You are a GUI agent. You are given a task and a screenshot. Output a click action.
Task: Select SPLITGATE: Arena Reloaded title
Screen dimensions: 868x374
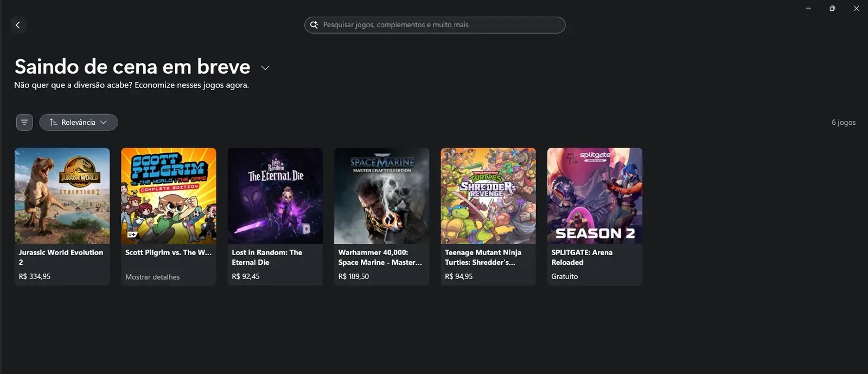pyautogui.click(x=582, y=257)
